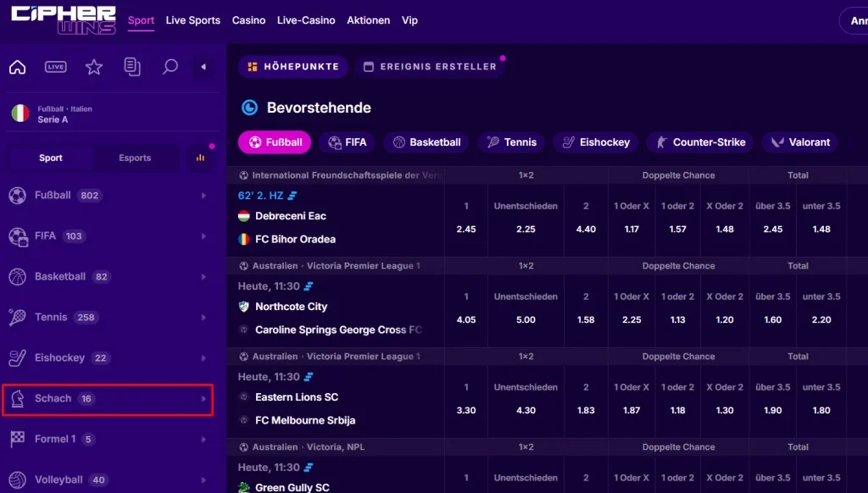Filter upcoming by FIFA chip
This screenshot has width=868, height=493.
point(347,142)
